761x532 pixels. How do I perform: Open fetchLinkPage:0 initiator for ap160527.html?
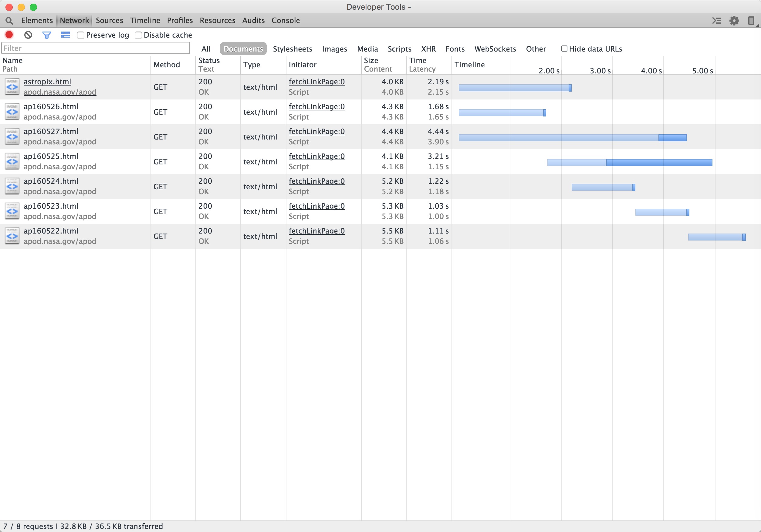[x=316, y=132]
